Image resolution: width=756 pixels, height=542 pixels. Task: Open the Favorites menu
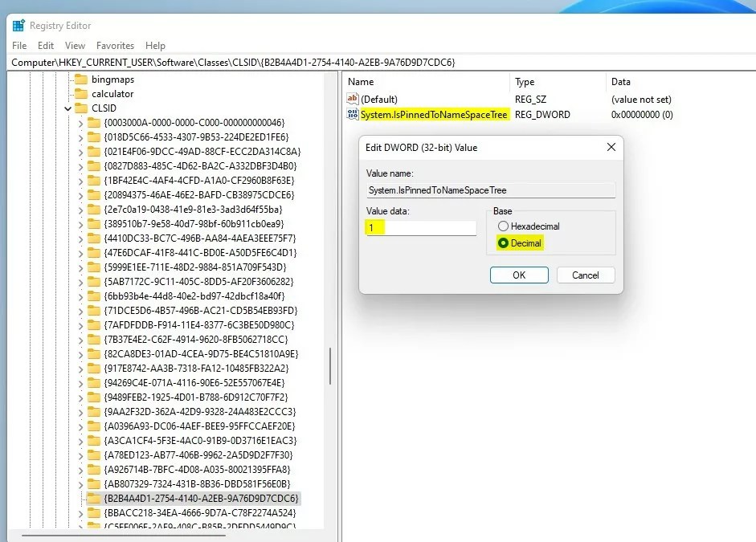(115, 46)
